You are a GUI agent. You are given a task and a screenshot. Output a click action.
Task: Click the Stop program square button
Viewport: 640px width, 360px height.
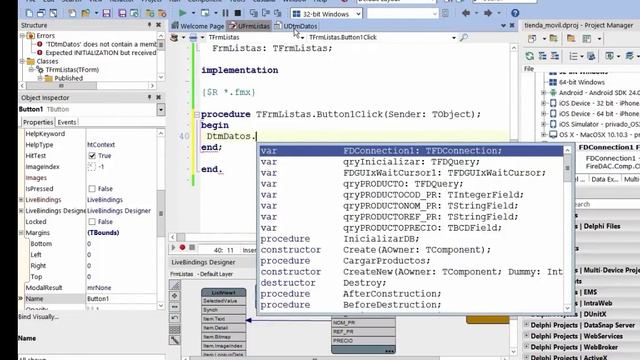[x=238, y=13]
